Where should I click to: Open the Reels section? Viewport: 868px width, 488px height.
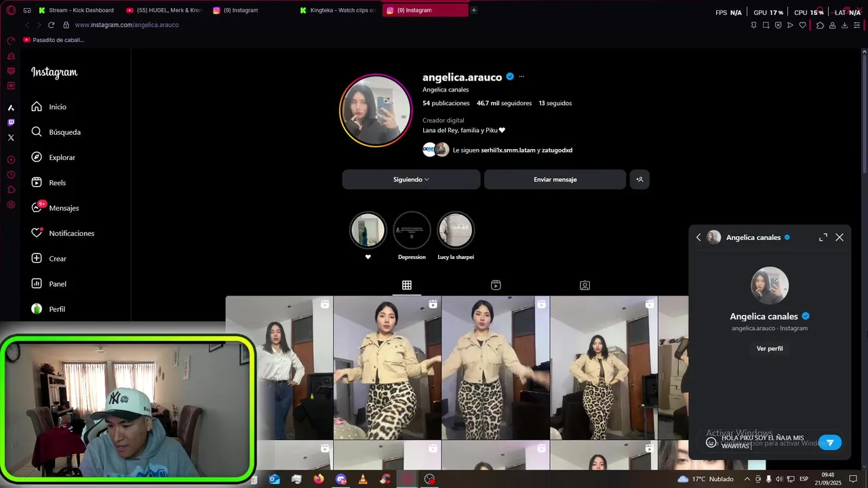[x=48, y=183]
